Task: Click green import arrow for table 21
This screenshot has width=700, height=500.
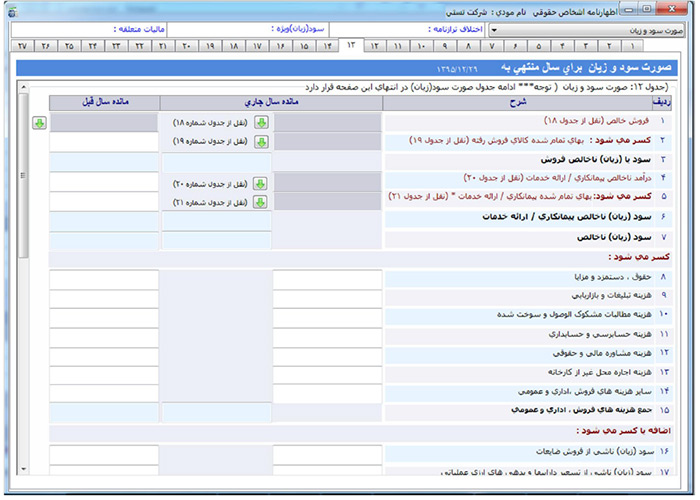Action: 259,202
